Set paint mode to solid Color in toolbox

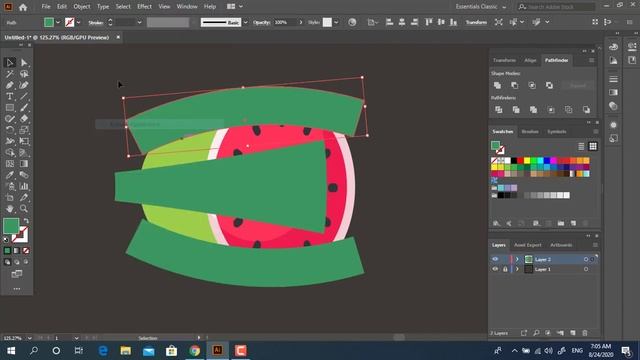pos(7,251)
